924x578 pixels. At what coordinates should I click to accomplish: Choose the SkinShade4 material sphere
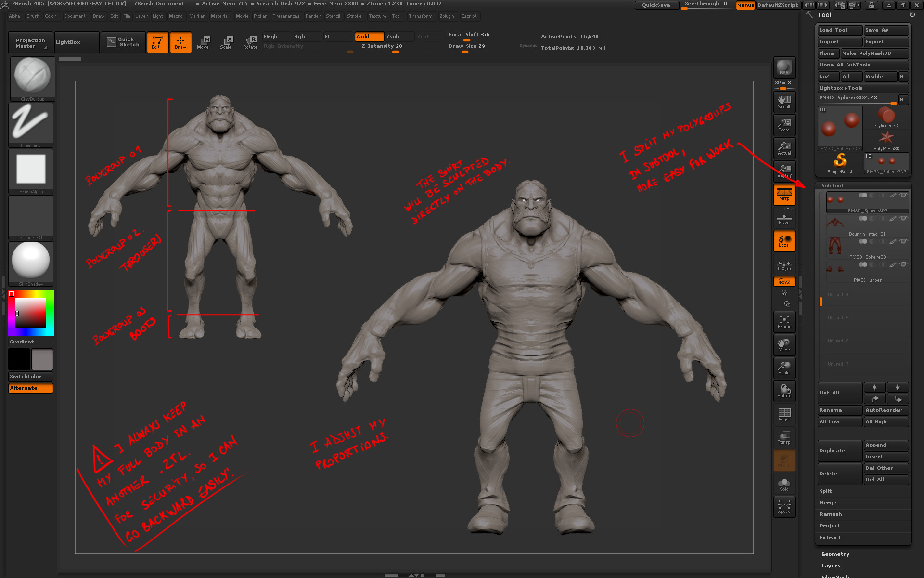(31, 264)
